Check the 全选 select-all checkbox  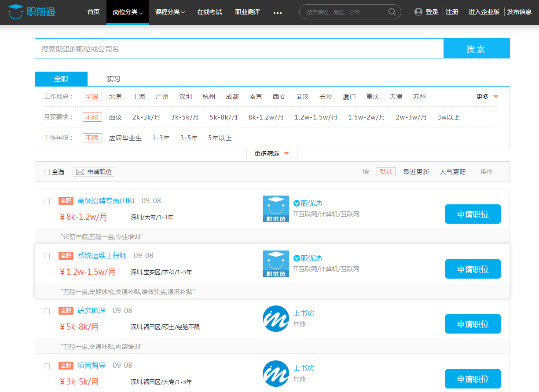tap(47, 172)
